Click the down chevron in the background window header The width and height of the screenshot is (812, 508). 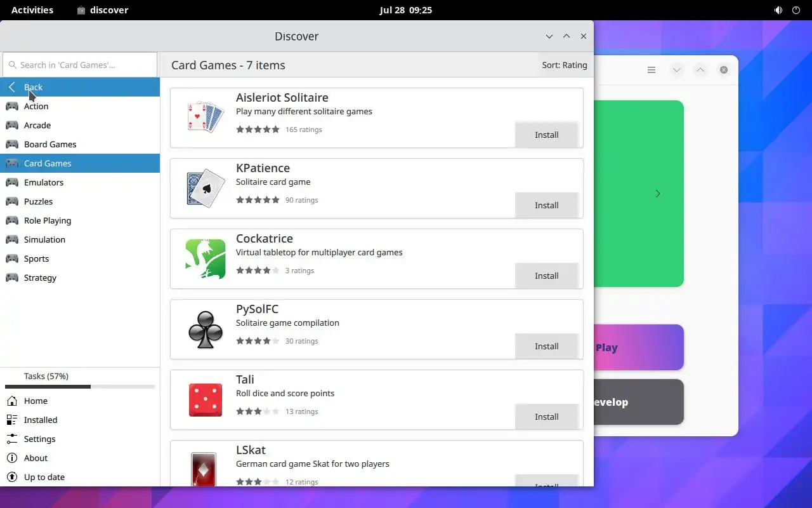coord(677,70)
